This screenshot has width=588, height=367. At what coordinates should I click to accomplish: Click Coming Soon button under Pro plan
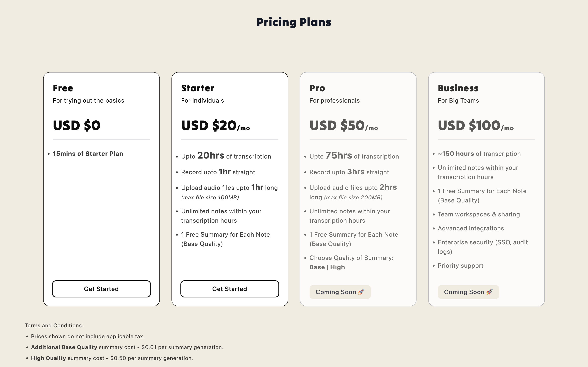pyautogui.click(x=340, y=292)
